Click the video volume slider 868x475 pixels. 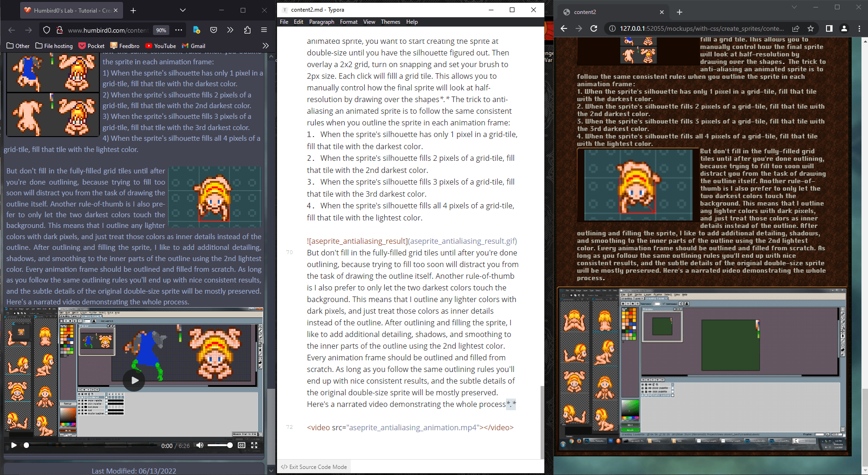pyautogui.click(x=220, y=445)
